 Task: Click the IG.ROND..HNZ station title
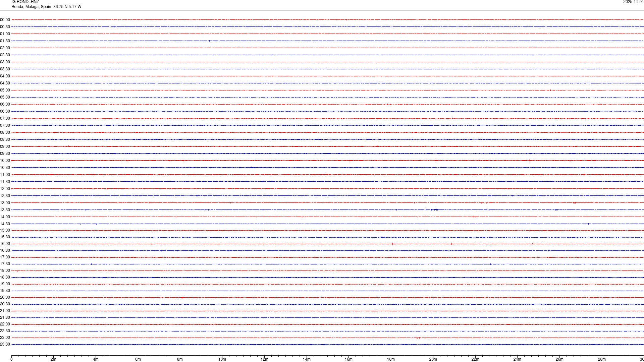point(25,2)
